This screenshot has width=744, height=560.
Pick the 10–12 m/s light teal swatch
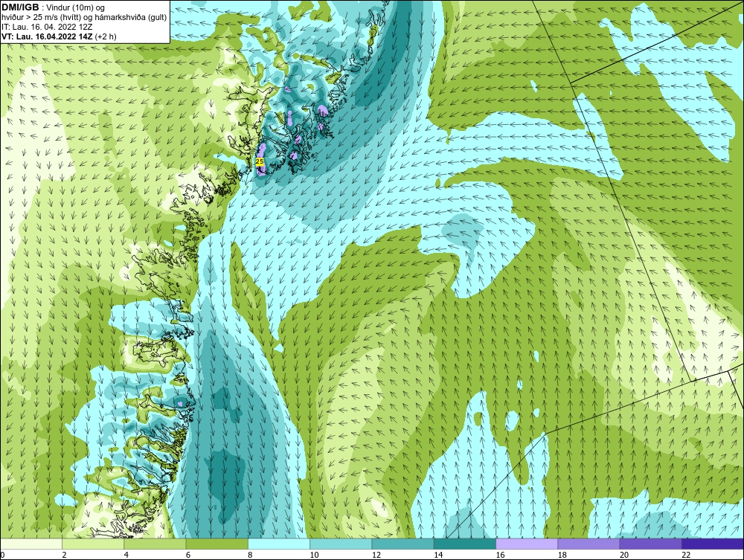pyautogui.click(x=341, y=544)
